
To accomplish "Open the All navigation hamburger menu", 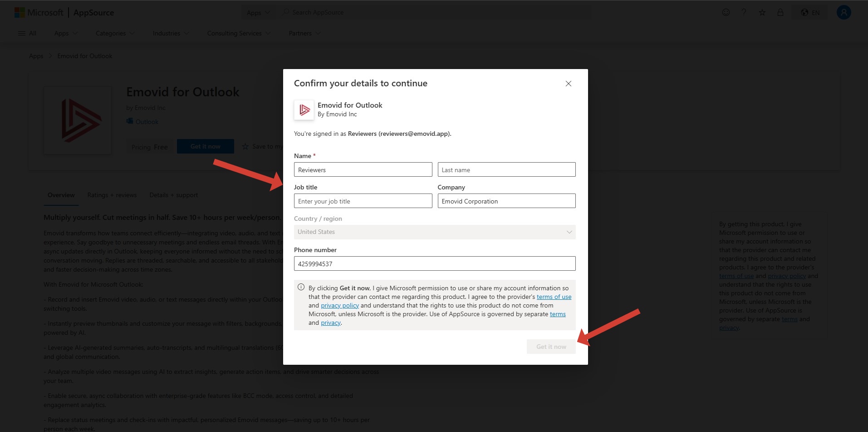I will (x=27, y=33).
